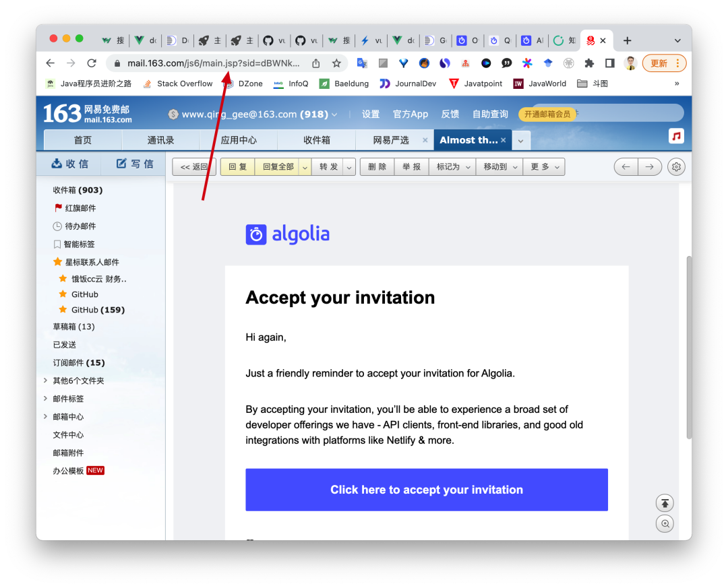Image resolution: width=728 pixels, height=588 pixels.
Task: Click the 返回 back button
Action: 193,167
